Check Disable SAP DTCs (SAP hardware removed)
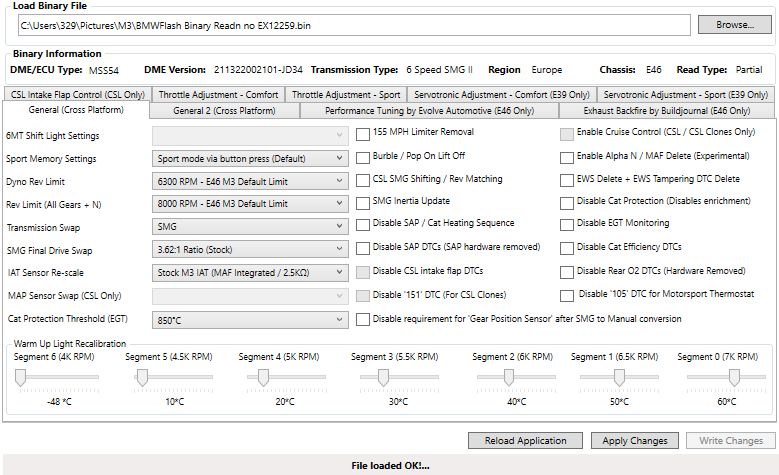Image resolution: width=779 pixels, height=475 pixels. coord(363,248)
